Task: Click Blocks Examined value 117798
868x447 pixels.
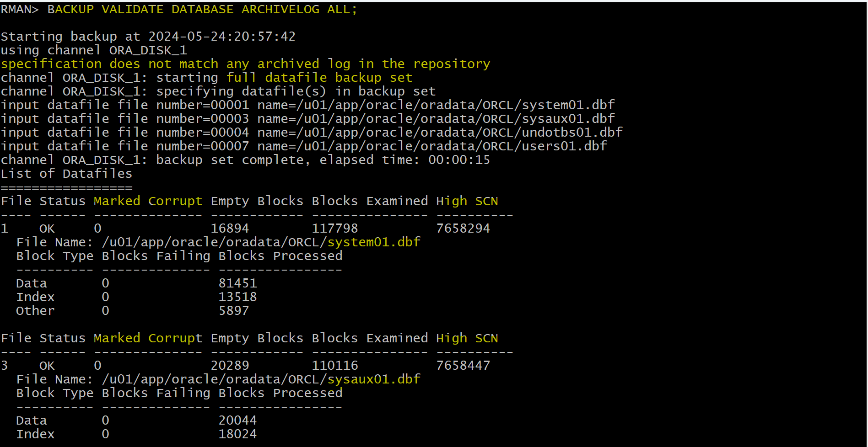Action: [335, 229]
